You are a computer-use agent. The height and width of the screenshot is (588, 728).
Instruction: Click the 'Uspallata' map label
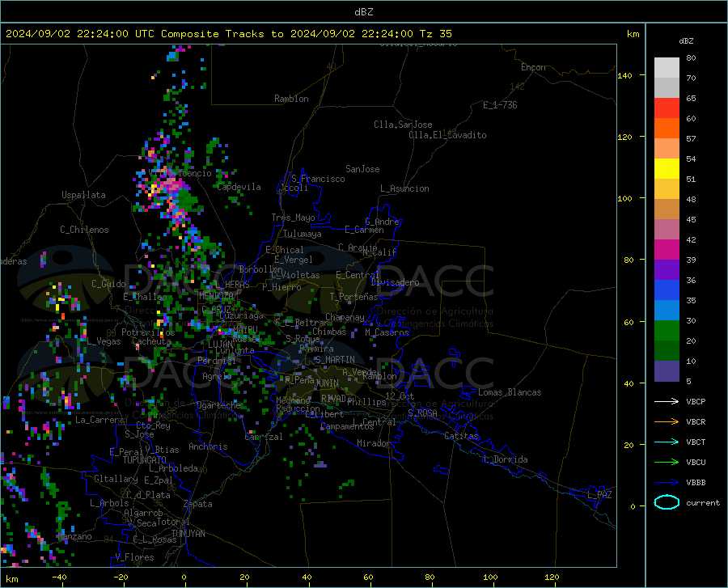point(83,195)
